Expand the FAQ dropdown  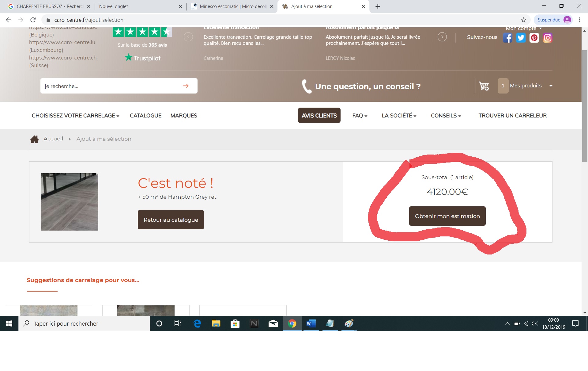[x=360, y=116]
